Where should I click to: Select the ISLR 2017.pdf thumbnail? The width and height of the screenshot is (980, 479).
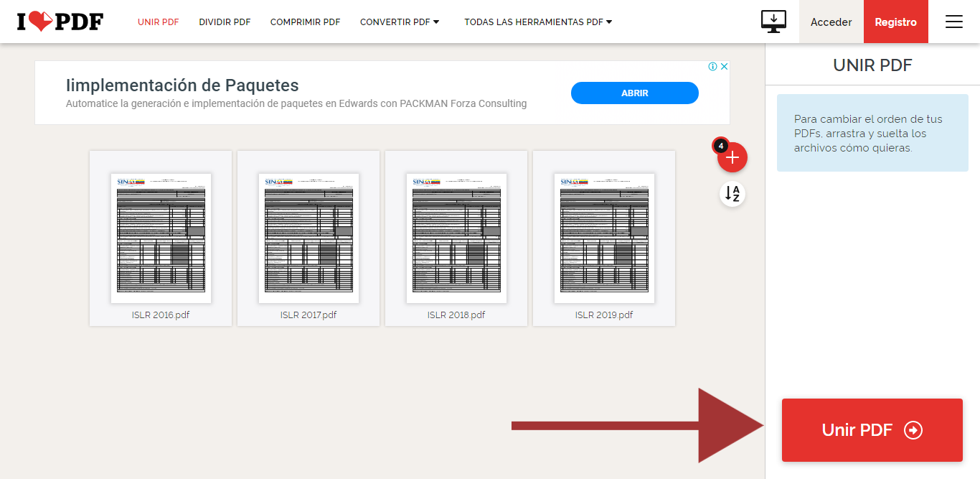pos(308,238)
